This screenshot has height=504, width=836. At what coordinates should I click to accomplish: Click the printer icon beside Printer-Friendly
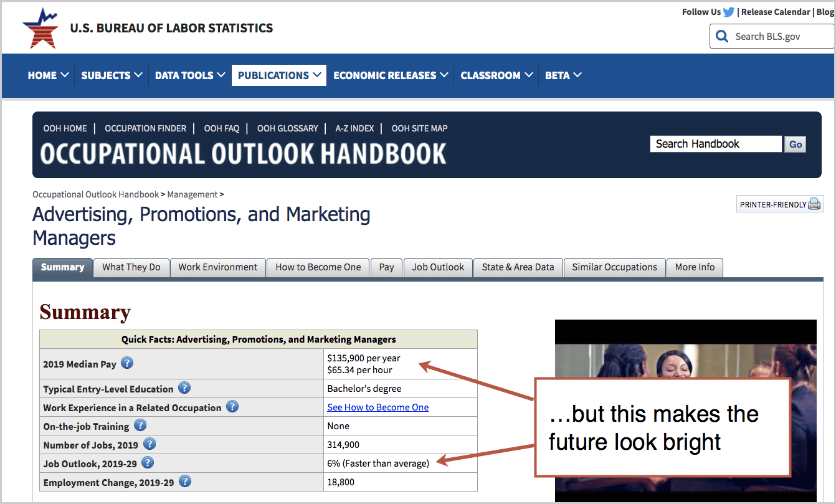[814, 204]
